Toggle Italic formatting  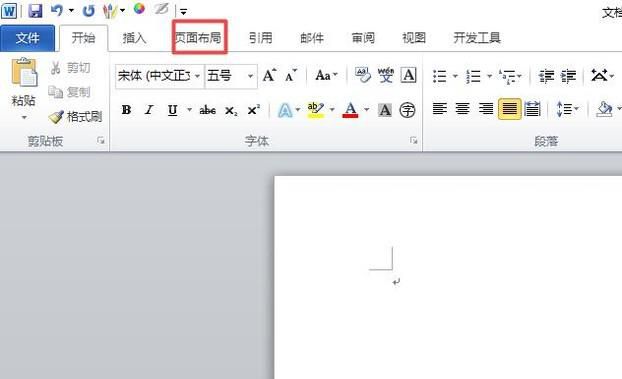pos(150,110)
